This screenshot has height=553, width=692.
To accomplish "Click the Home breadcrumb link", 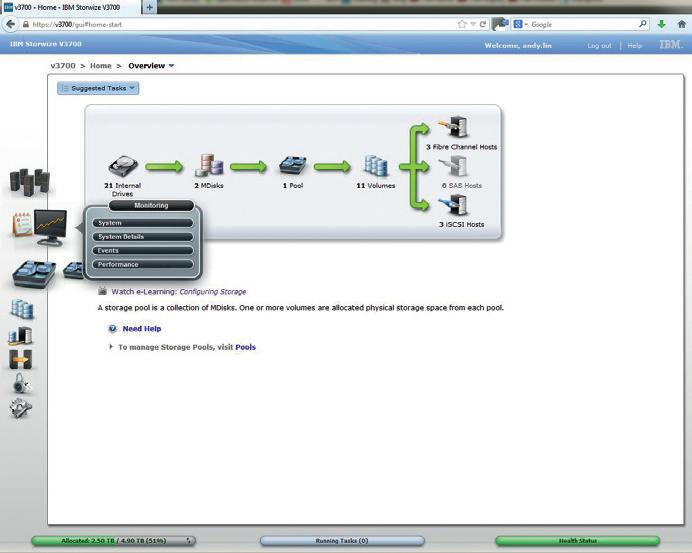I will [x=101, y=66].
